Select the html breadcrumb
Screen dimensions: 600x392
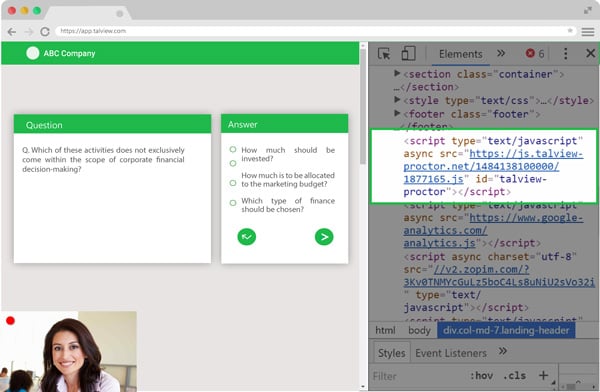[x=385, y=330]
